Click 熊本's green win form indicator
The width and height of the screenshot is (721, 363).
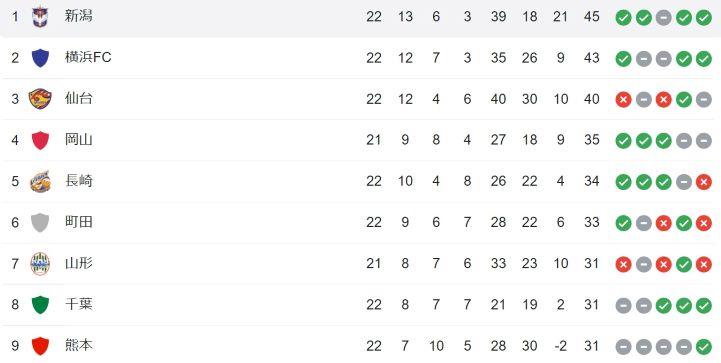point(704,347)
